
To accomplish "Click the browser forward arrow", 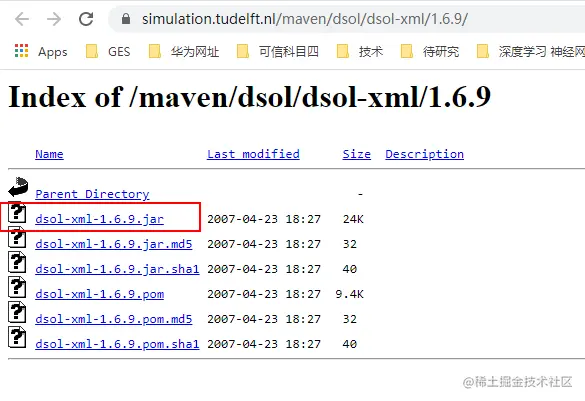I will point(54,19).
